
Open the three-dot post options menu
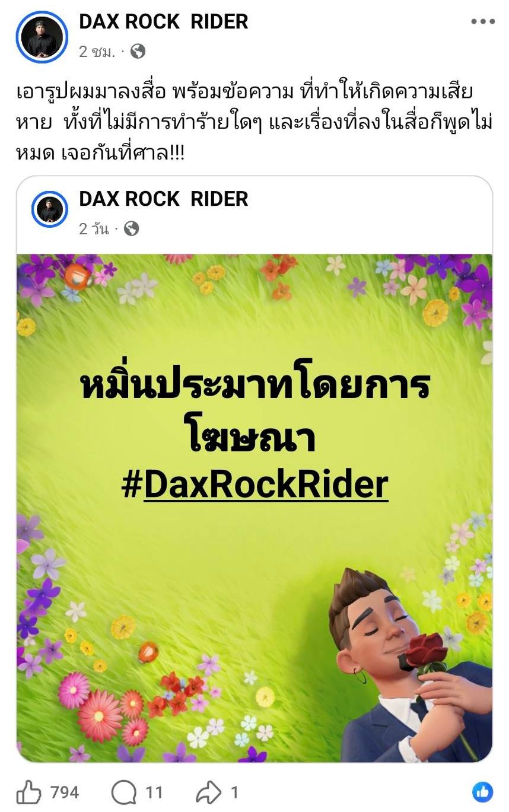pyautogui.click(x=482, y=22)
